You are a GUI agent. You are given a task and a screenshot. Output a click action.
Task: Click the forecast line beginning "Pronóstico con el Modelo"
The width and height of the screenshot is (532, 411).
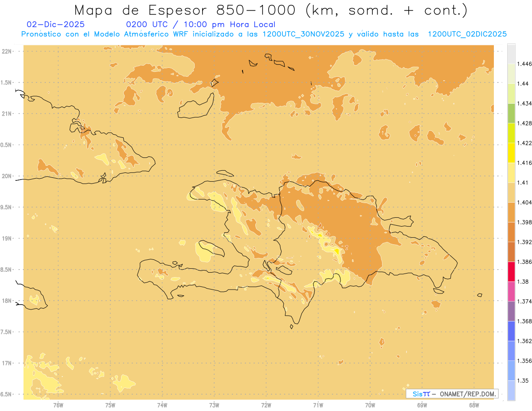coord(264,34)
